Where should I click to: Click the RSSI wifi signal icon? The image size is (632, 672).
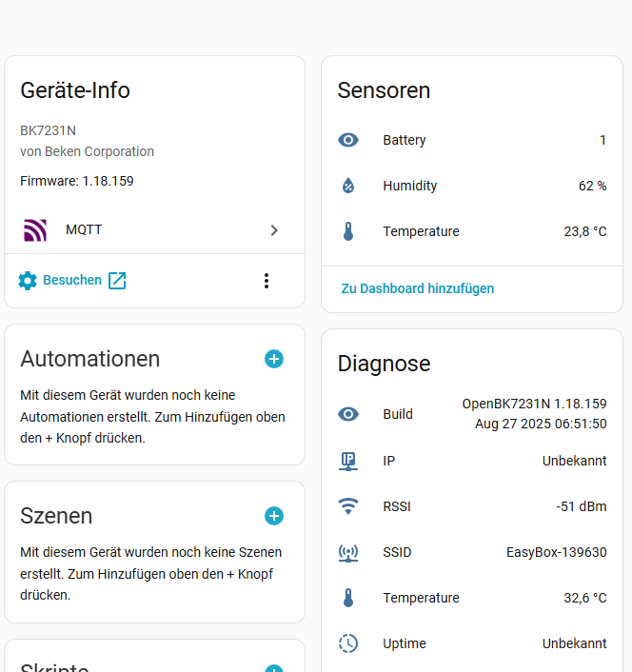click(x=348, y=506)
